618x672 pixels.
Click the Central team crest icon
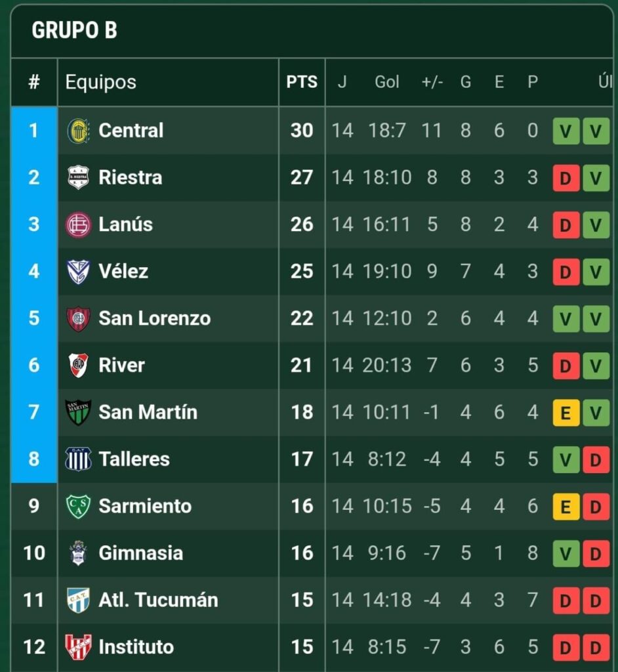point(79,131)
